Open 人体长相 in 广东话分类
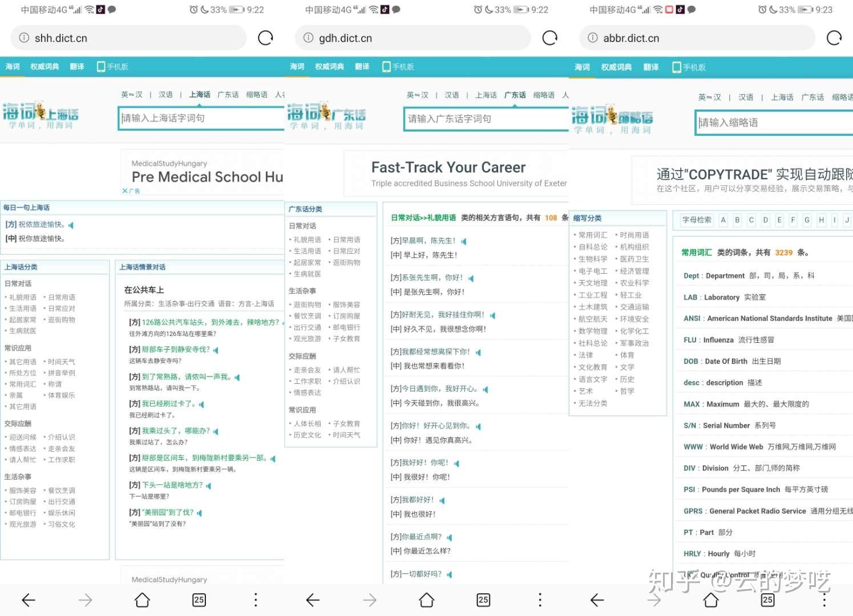853x616 pixels. coord(307,424)
